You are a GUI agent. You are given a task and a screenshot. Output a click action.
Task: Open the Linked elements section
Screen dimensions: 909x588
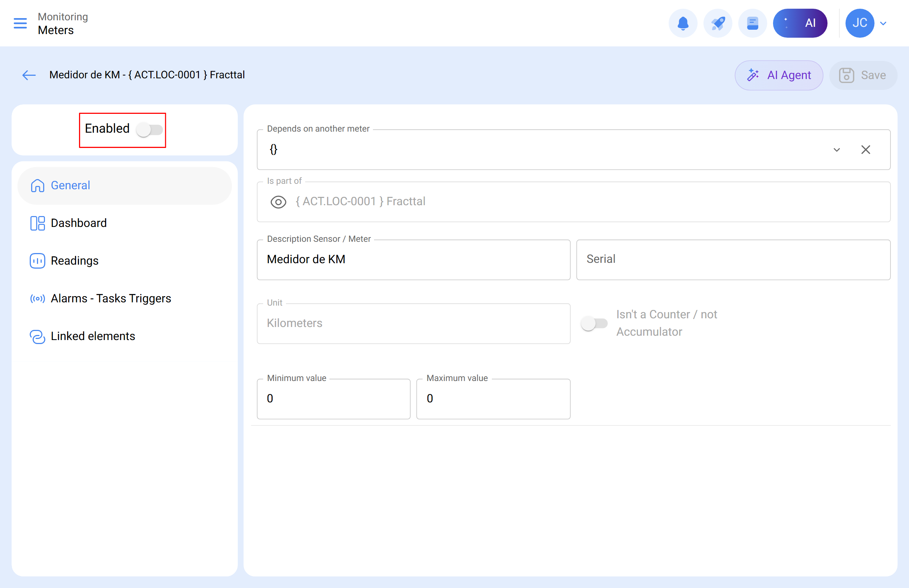[93, 336]
